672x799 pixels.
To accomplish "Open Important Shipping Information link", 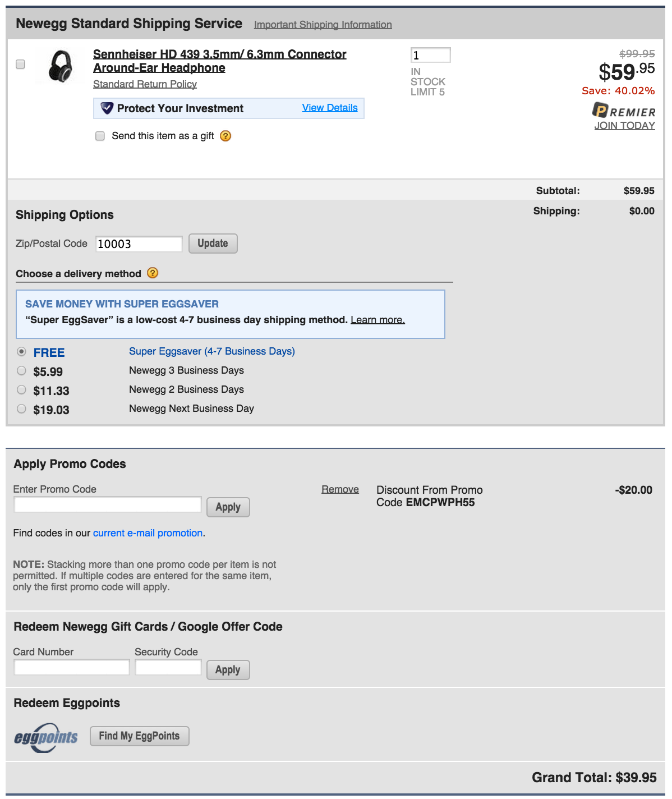I will tap(323, 25).
